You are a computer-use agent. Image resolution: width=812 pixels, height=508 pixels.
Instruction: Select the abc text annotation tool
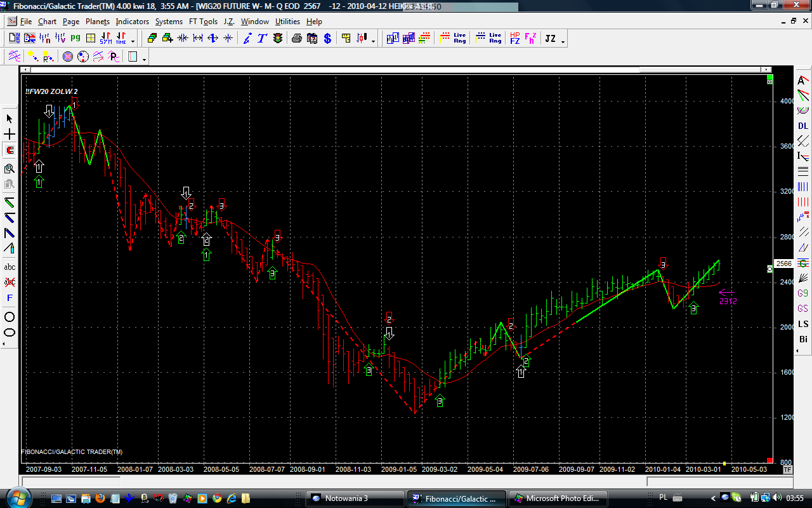(10, 267)
